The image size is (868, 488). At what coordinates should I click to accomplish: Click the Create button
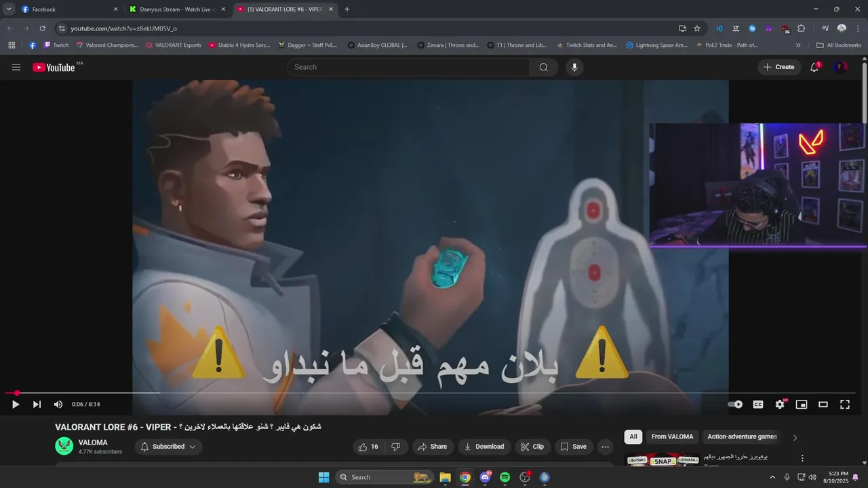(x=779, y=67)
